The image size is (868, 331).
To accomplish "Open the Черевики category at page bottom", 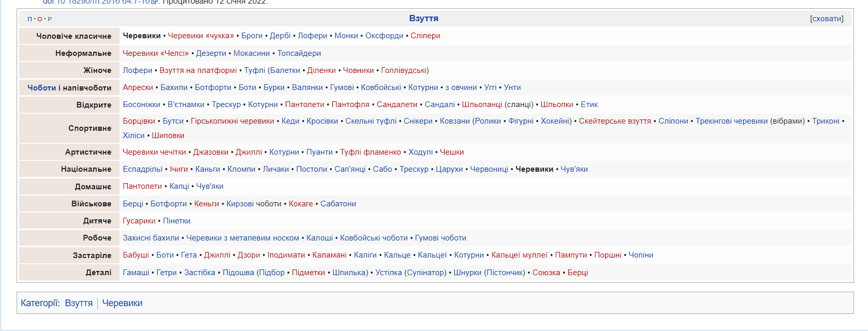I will click(x=122, y=303).
